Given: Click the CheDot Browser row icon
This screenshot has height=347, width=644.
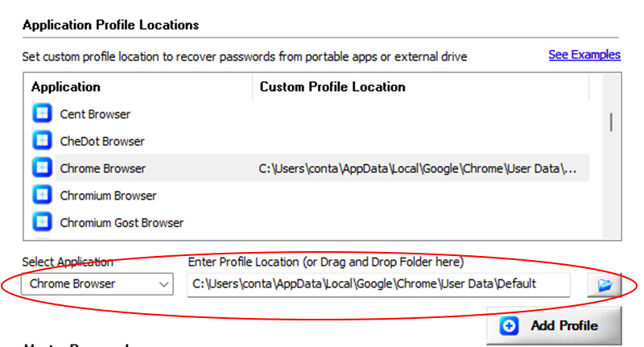Looking at the screenshot, I should [42, 142].
